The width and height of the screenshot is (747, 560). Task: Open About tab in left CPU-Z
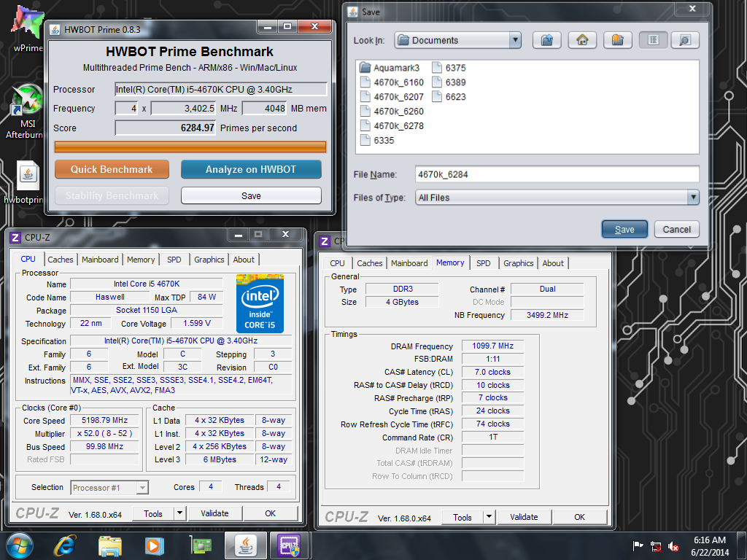point(244,260)
